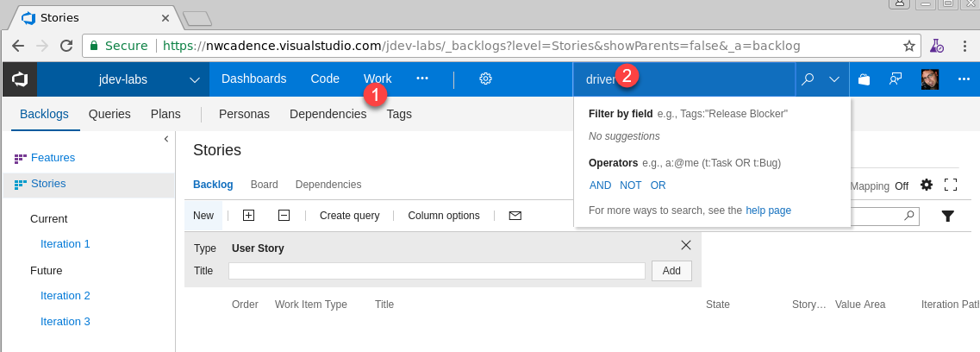Click the story Title input field

point(436,271)
